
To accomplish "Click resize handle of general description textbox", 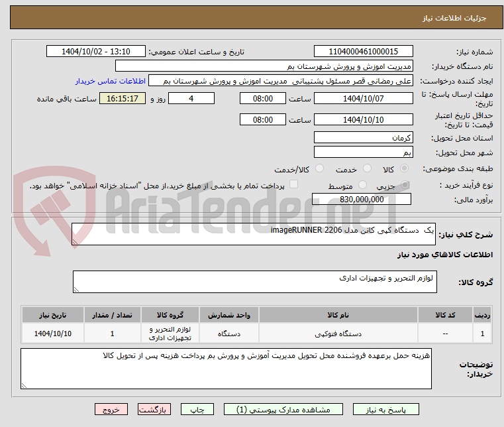I will [x=75, y=241].
